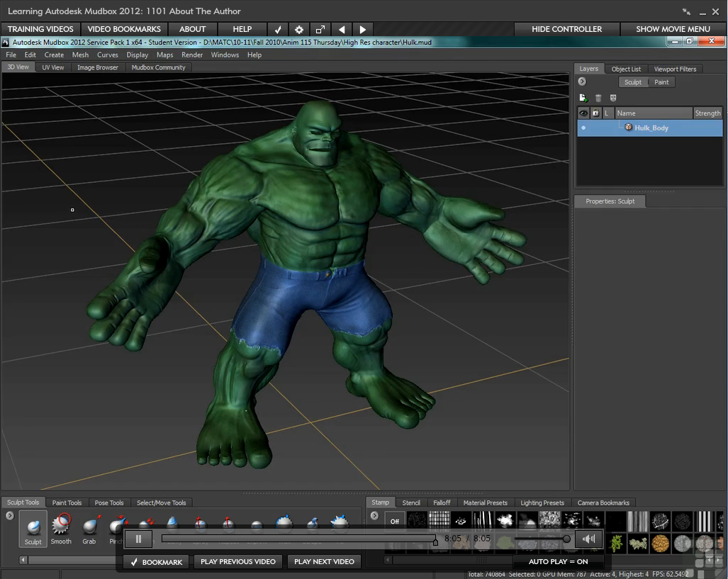This screenshot has width=728, height=579.
Task: Select the Hulk_Body layer row
Action: click(x=649, y=128)
